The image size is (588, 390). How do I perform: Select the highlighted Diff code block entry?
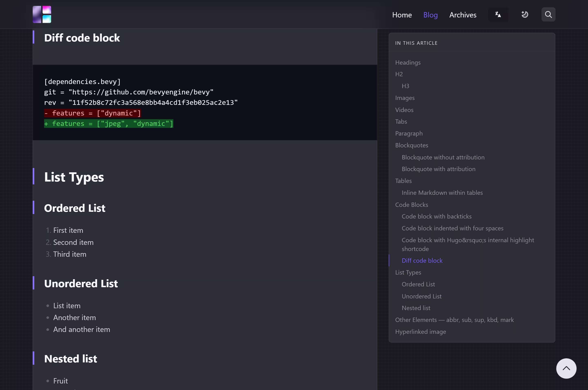pos(422,260)
